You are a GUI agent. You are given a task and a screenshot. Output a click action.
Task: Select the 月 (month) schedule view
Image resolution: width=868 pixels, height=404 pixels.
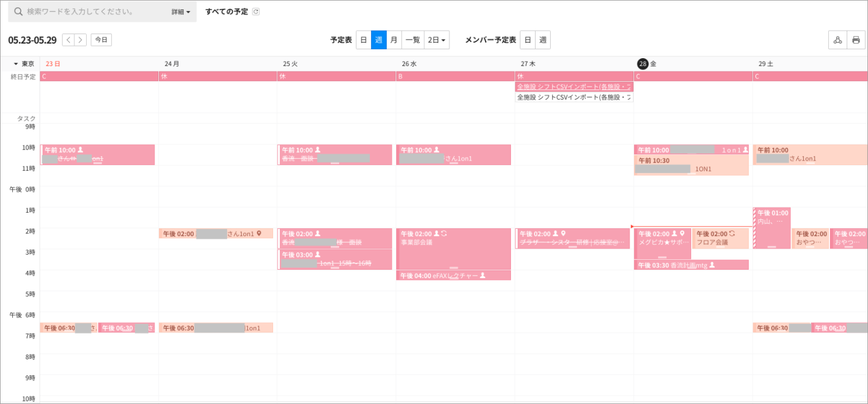[x=394, y=40]
